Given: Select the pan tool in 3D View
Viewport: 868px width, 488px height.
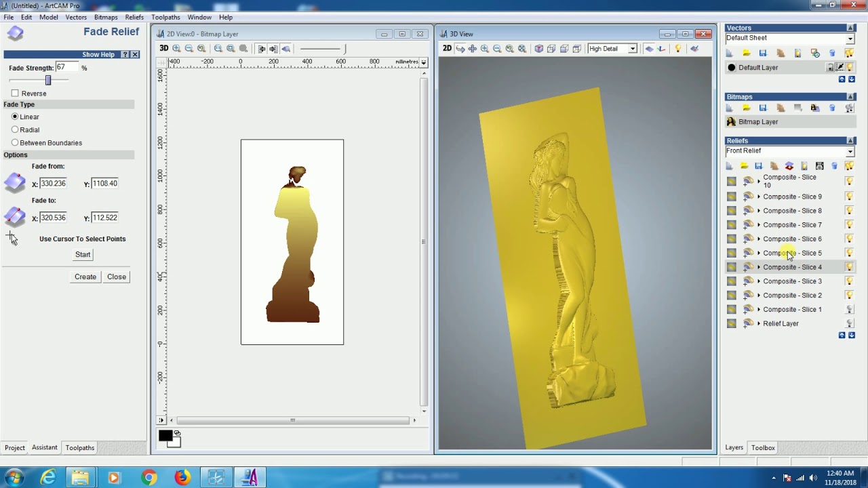Looking at the screenshot, I should pos(473,48).
